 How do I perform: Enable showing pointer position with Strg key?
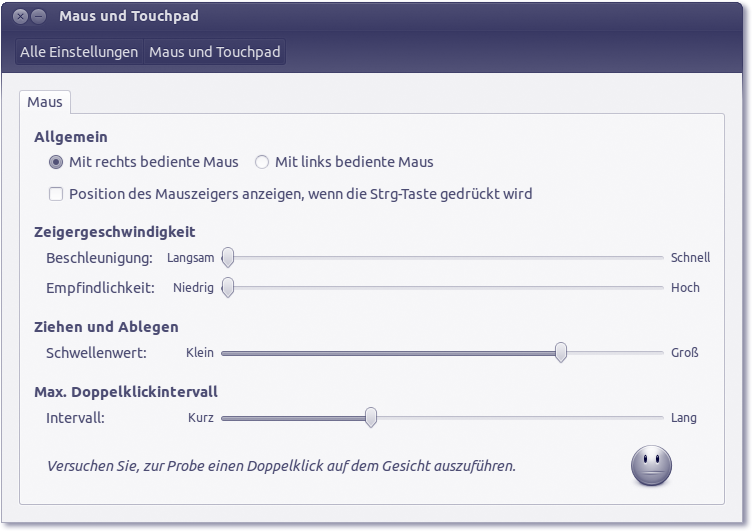tap(56, 194)
